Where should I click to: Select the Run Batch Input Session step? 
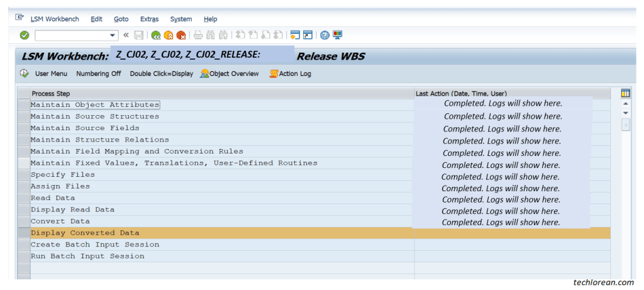pos(222,256)
